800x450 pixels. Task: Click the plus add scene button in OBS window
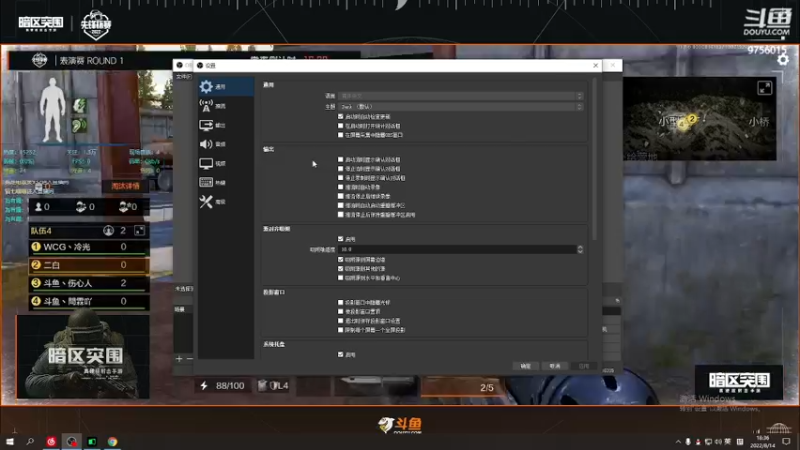point(179,359)
